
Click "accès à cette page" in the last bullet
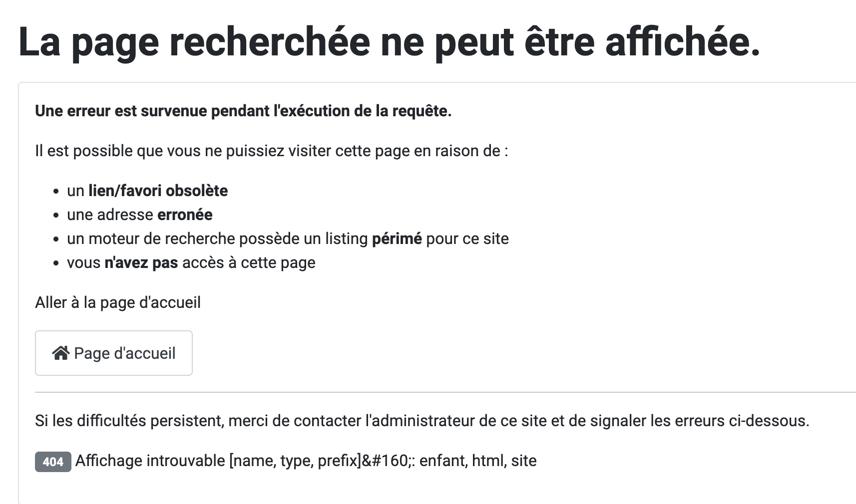click(249, 262)
